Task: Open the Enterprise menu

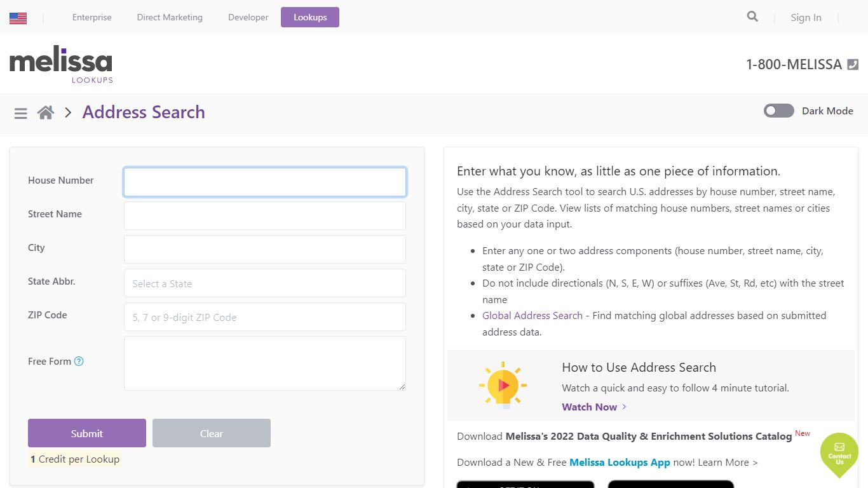Action: tap(92, 18)
